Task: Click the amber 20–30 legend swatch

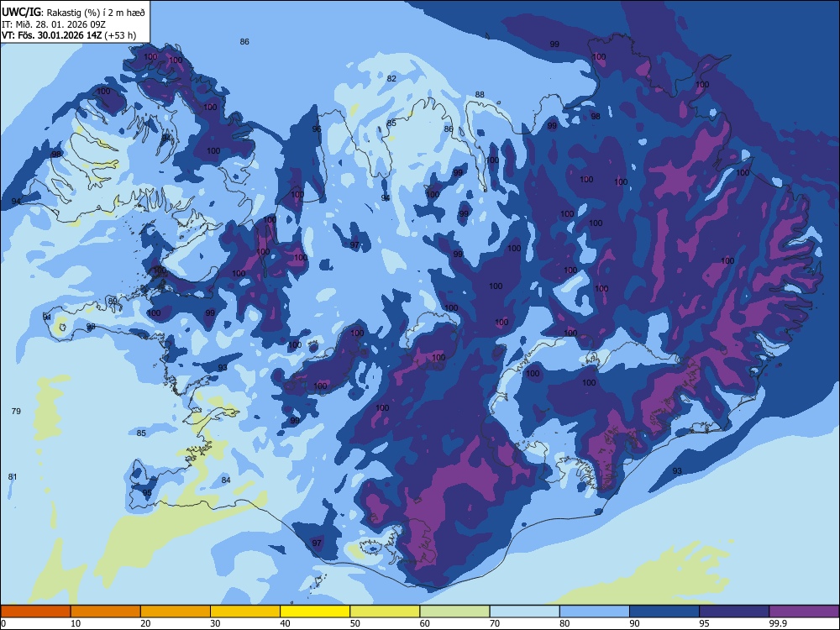Action: 176,612
